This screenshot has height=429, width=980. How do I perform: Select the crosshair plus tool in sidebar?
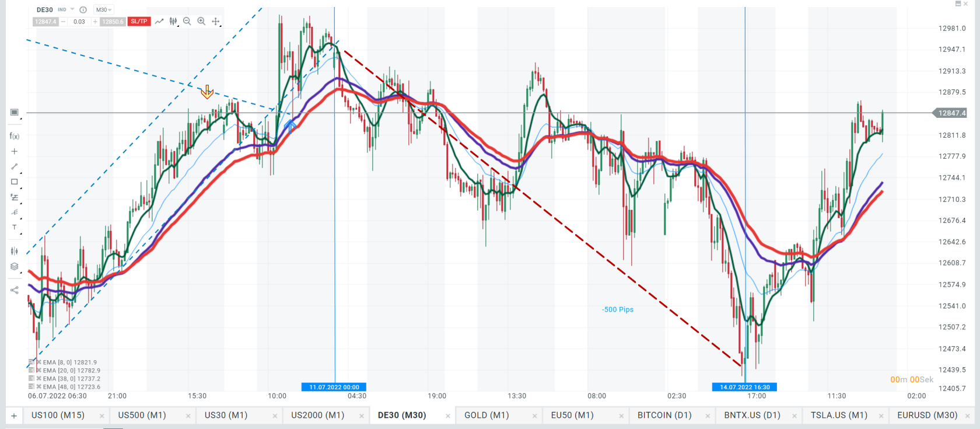tap(15, 151)
